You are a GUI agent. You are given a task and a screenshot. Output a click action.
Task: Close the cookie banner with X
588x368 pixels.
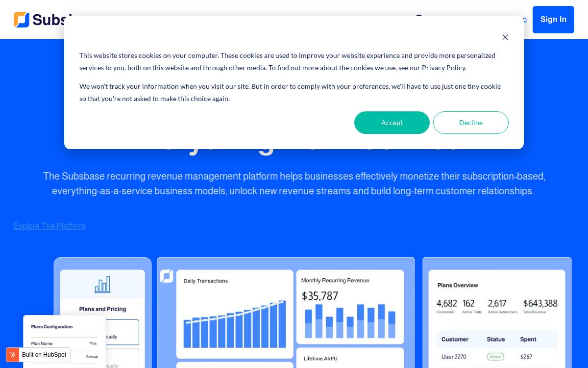[505, 37]
